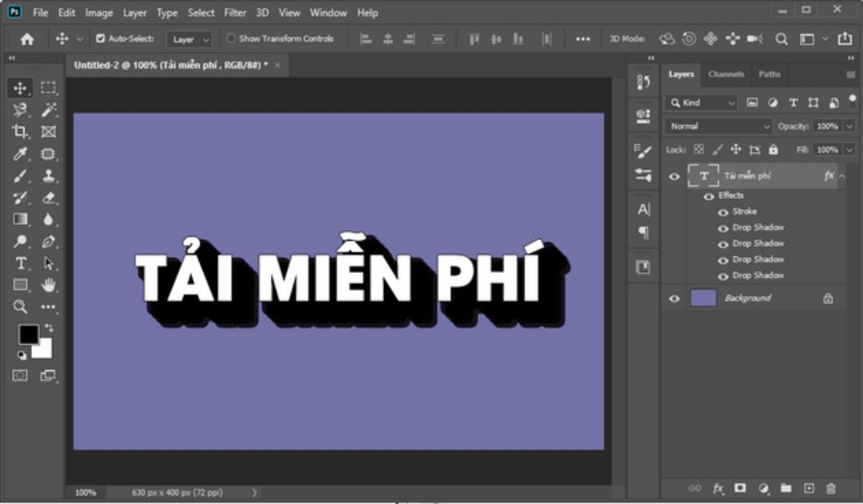This screenshot has height=504, width=863.
Task: Hide the Background layer visibility
Action: click(x=674, y=298)
